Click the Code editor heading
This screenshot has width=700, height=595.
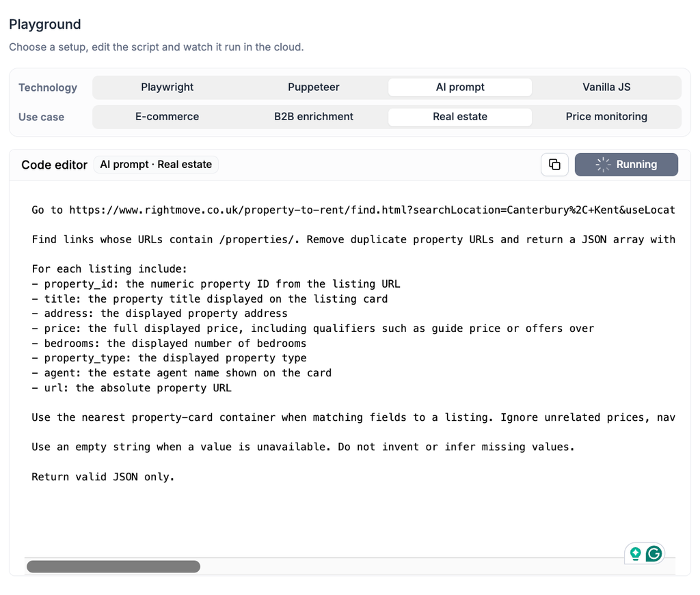point(55,165)
